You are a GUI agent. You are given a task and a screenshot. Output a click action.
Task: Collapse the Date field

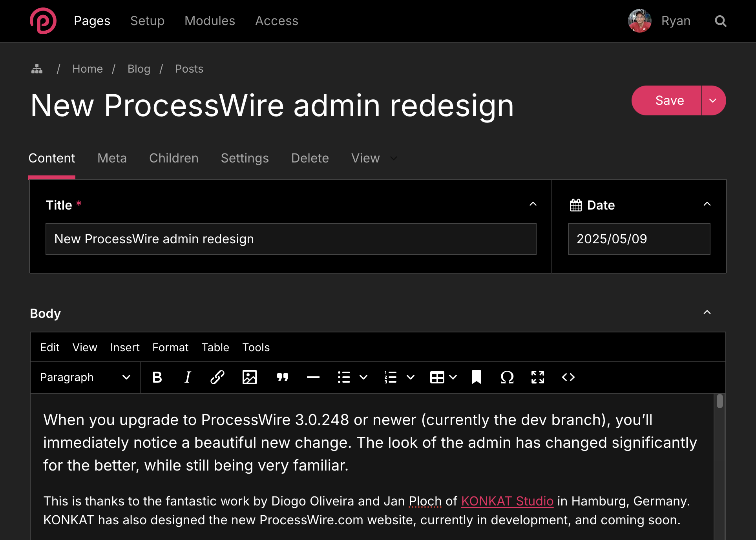pos(707,204)
